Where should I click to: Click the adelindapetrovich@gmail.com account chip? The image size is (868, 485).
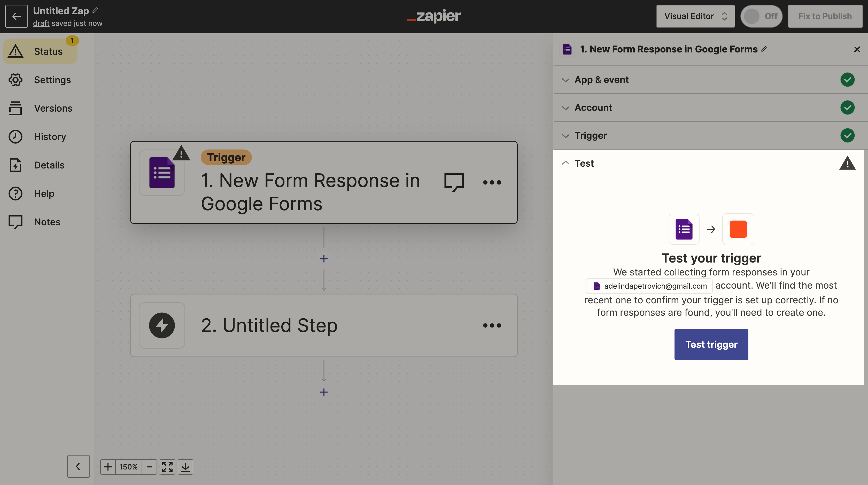point(649,286)
